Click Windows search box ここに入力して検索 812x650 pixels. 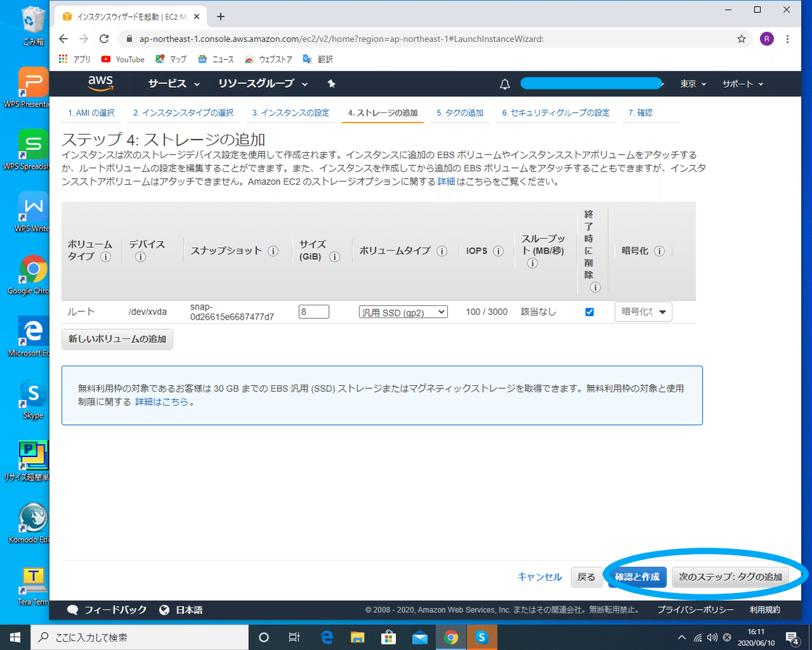(140, 637)
